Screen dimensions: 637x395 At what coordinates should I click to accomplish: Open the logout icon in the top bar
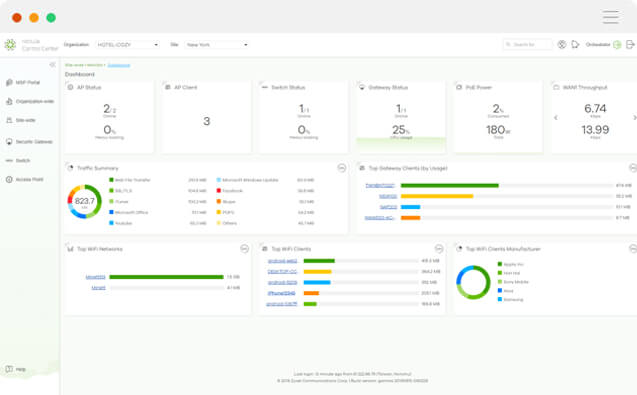click(x=630, y=44)
